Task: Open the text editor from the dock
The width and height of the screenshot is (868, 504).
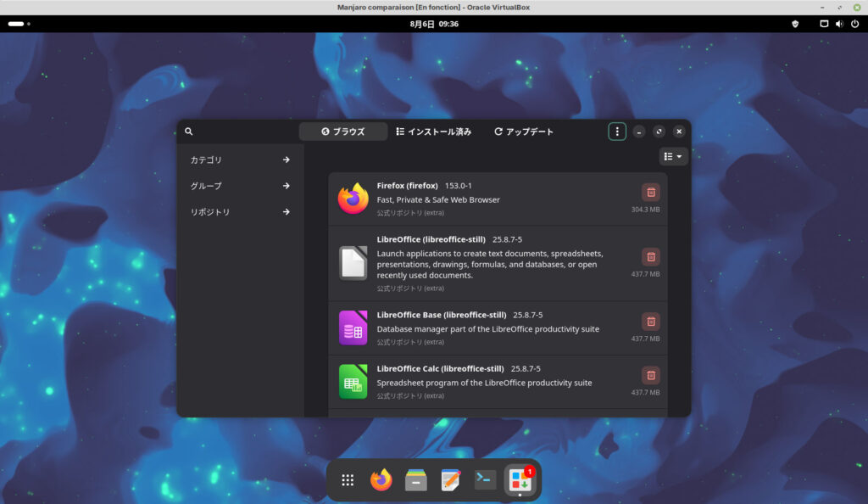Action: (x=450, y=480)
